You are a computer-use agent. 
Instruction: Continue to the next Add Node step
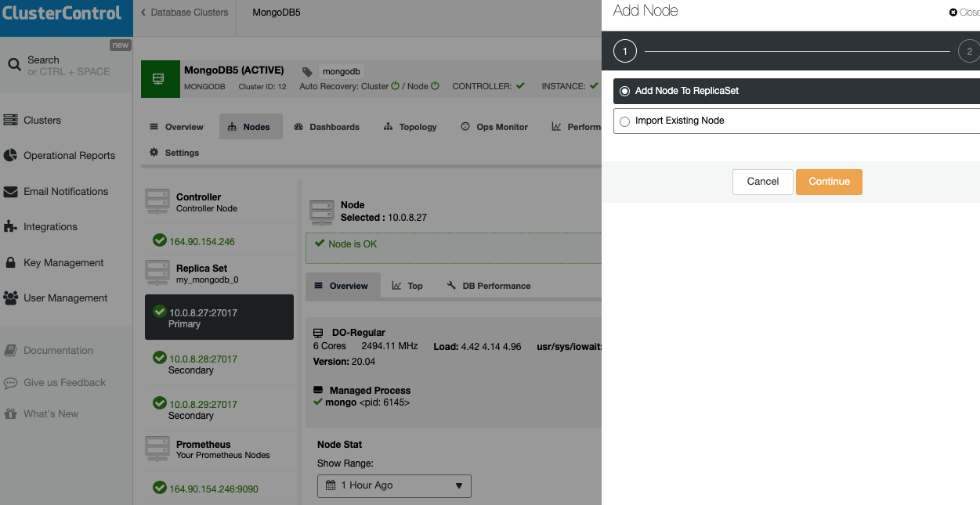tap(830, 182)
